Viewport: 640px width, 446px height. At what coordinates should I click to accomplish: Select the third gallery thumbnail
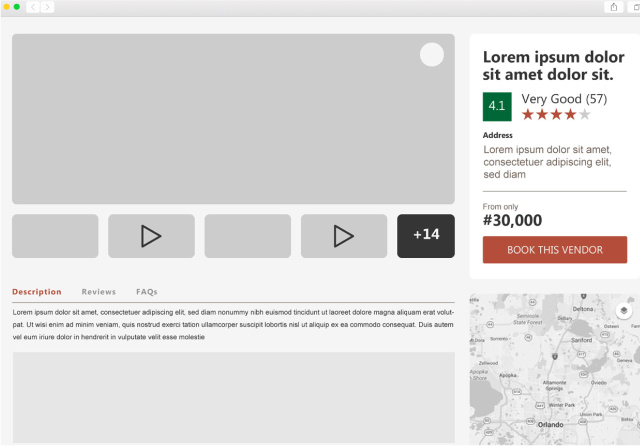pos(247,236)
